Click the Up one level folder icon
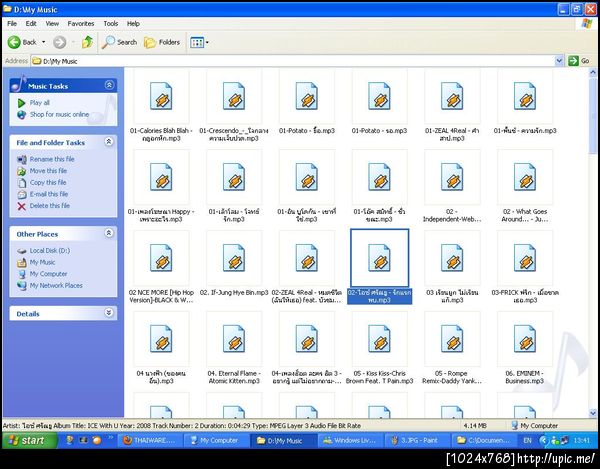This screenshot has height=469, width=600. (x=87, y=42)
